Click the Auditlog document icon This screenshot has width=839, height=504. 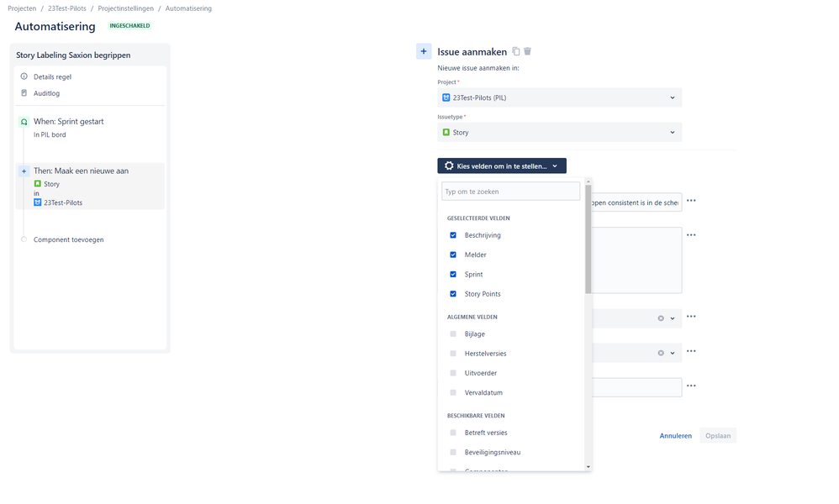tap(24, 93)
